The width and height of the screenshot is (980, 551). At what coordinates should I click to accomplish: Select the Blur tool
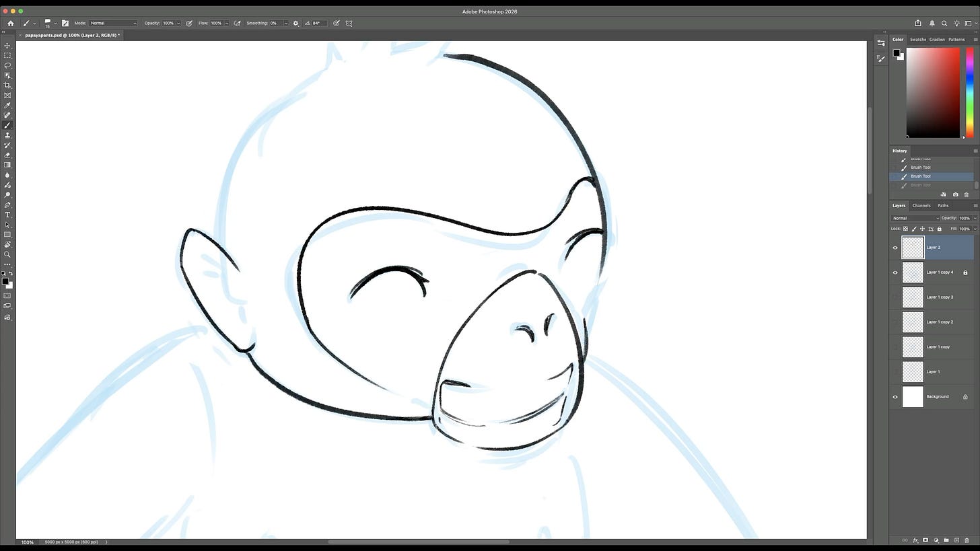pyautogui.click(x=7, y=175)
